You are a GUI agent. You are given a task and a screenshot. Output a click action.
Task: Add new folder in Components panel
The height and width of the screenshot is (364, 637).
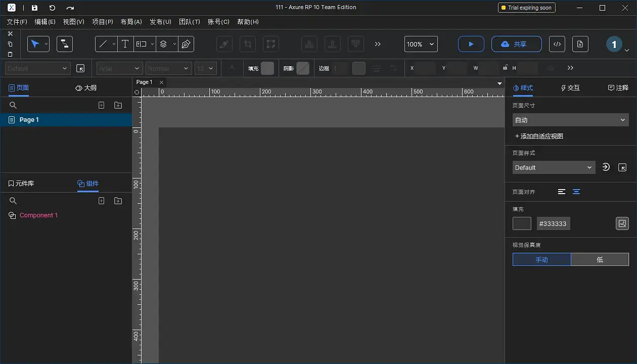[118, 201]
